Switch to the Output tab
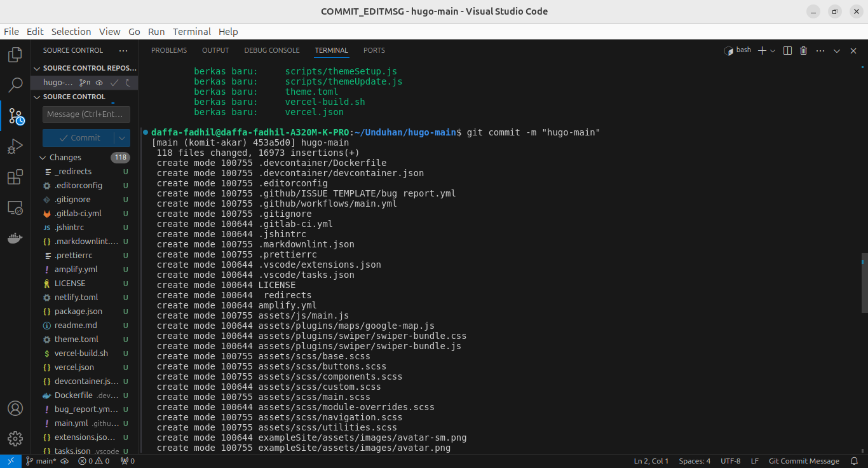The height and width of the screenshot is (468, 868). (215, 50)
